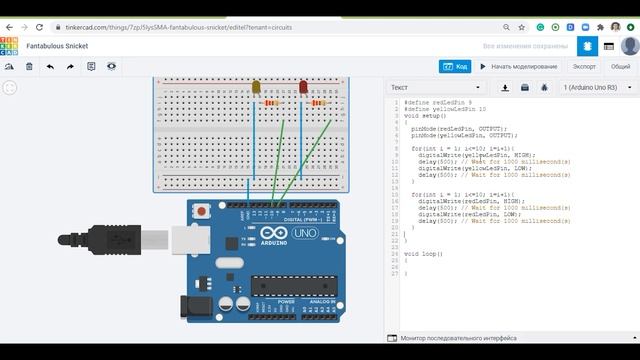640x360 pixels.
Task: Open the Tinkercad user account avatar
Action: click(x=630, y=46)
